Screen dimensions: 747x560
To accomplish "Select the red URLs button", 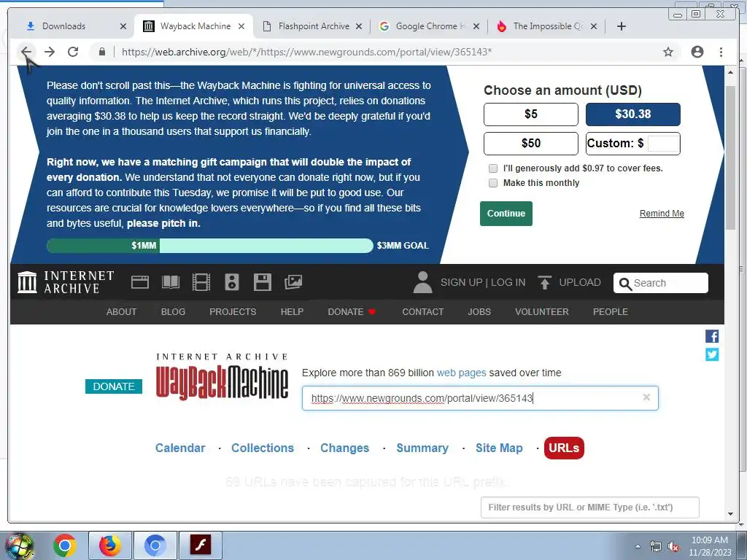I will pos(564,448).
